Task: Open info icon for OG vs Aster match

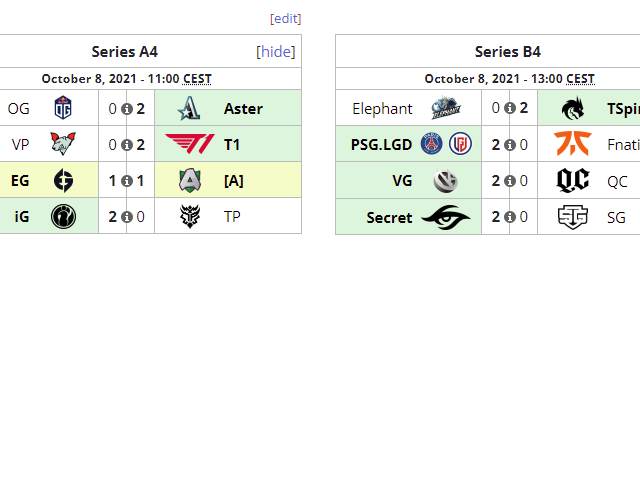Action: point(127,109)
